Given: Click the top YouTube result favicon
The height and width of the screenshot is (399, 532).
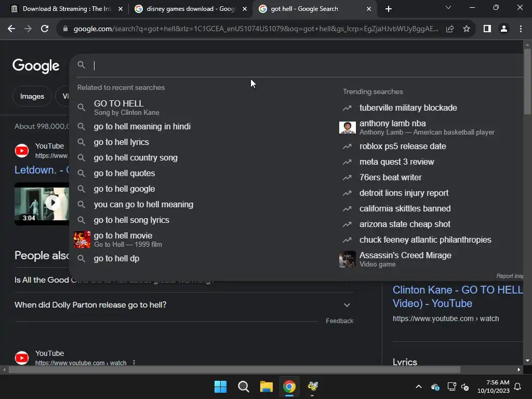Looking at the screenshot, I should 22,151.
